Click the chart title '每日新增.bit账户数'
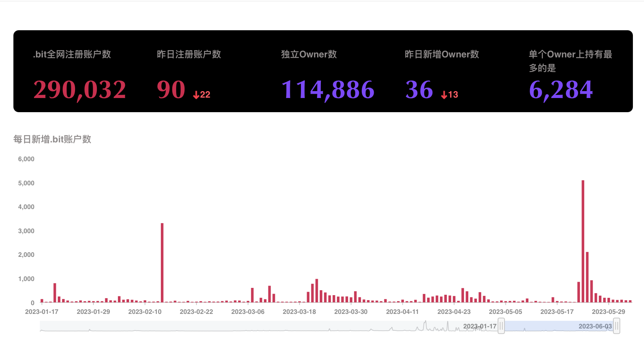 click(52, 139)
